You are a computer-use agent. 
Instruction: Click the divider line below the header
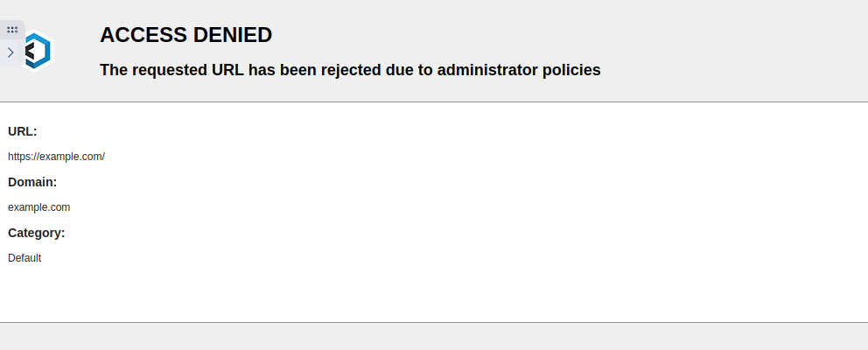pyautogui.click(x=434, y=101)
